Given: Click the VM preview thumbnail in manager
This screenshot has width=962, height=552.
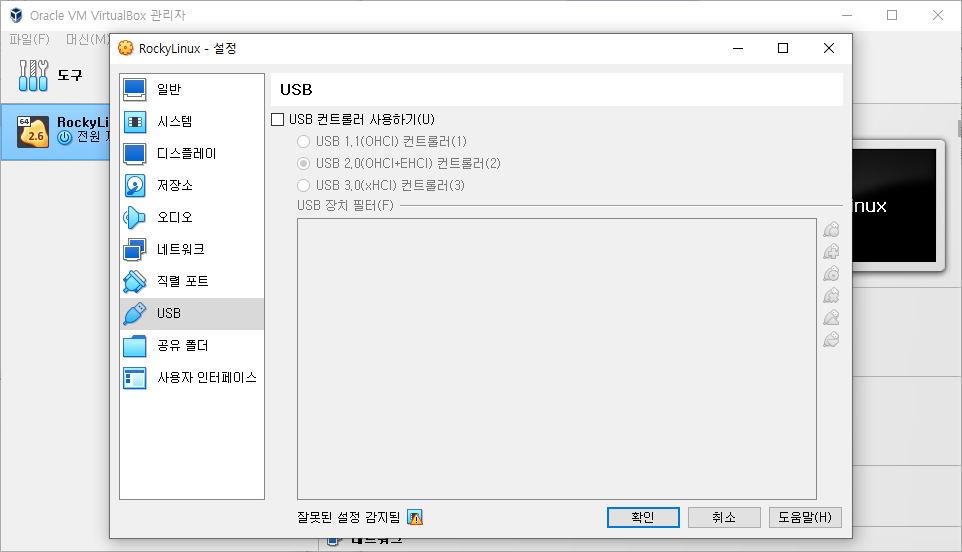Looking at the screenshot, I should 895,205.
